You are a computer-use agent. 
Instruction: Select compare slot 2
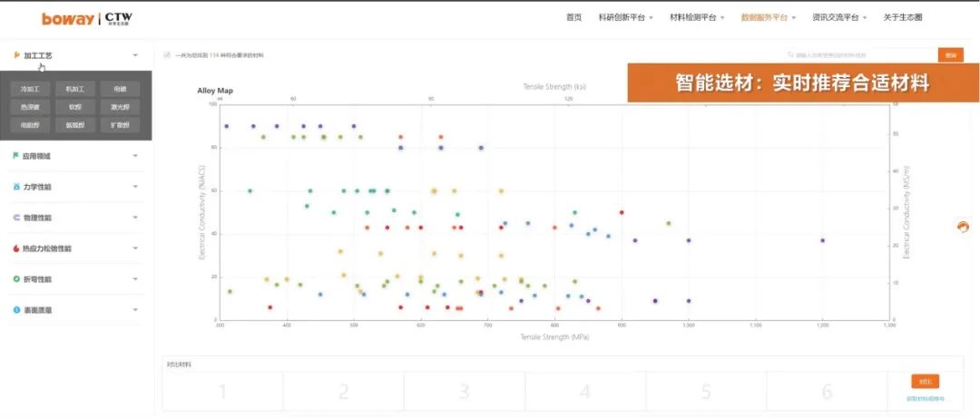(343, 391)
